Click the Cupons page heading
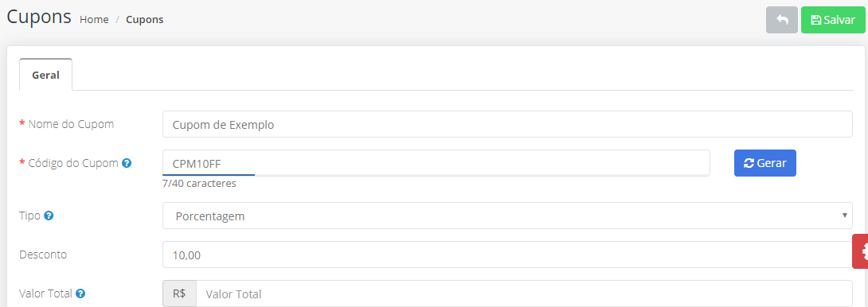This screenshot has height=307, width=868. click(39, 17)
